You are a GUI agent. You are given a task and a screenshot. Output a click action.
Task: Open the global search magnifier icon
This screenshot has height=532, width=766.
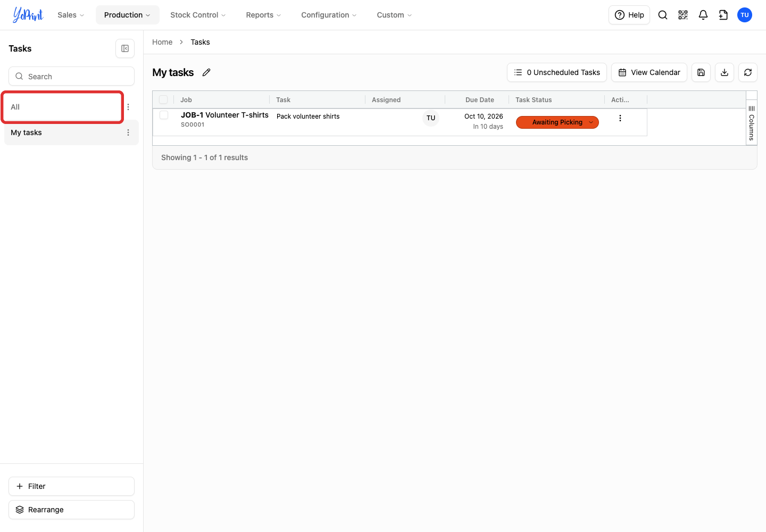coord(663,15)
